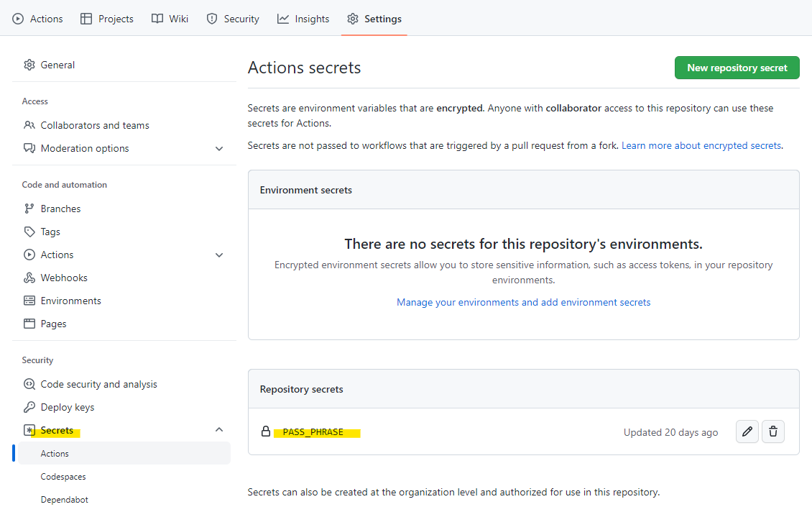Expand the Actions sidebar submenu chevron
812x512 pixels.
click(219, 255)
